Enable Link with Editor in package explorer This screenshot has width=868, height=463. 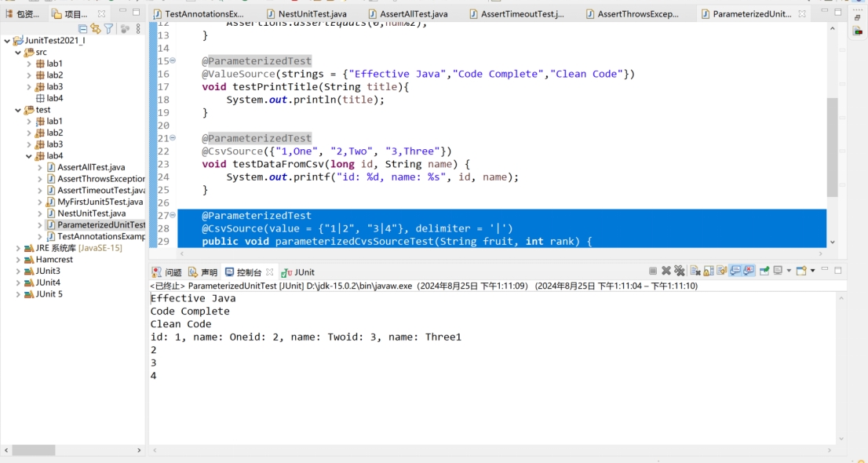pyautogui.click(x=96, y=27)
